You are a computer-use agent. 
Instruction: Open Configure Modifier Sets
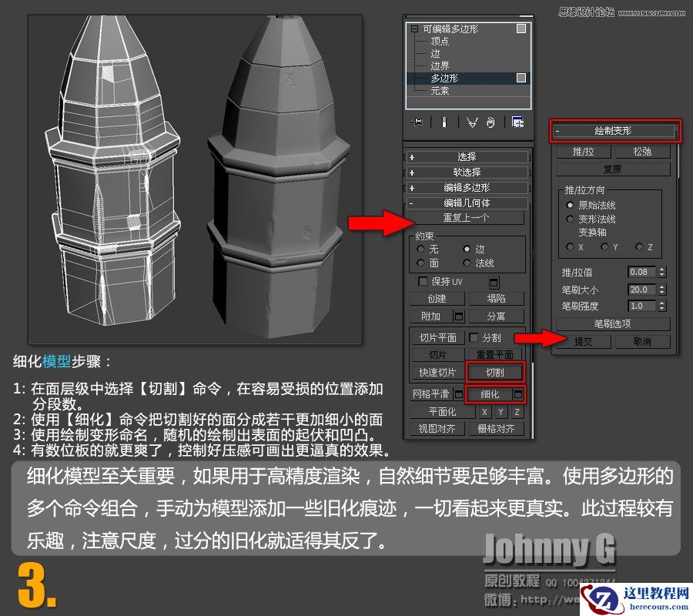click(520, 122)
